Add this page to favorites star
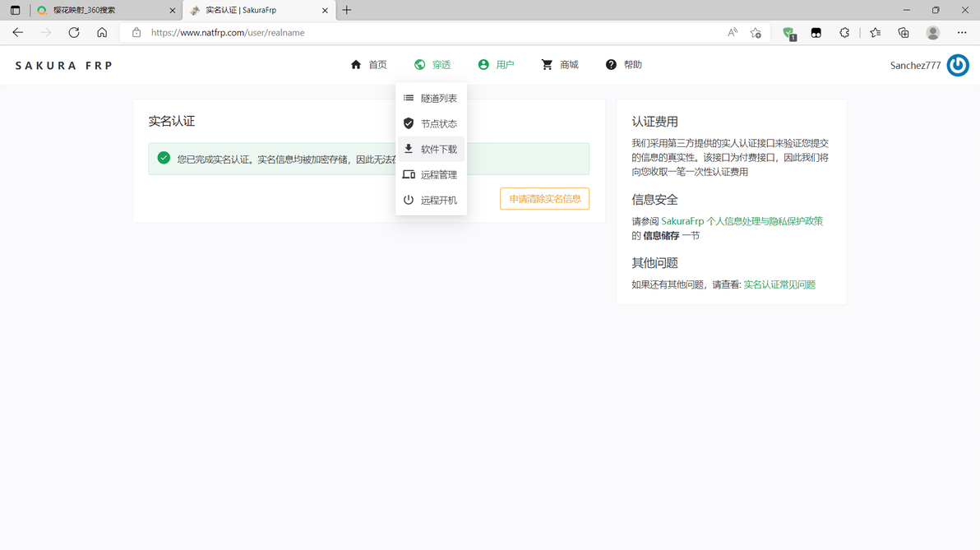The image size is (980, 550). (756, 33)
